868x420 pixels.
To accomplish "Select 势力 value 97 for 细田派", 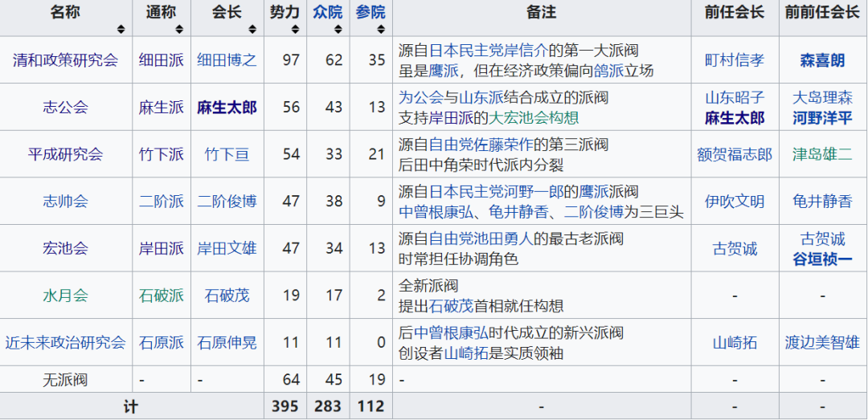I will tap(291, 59).
